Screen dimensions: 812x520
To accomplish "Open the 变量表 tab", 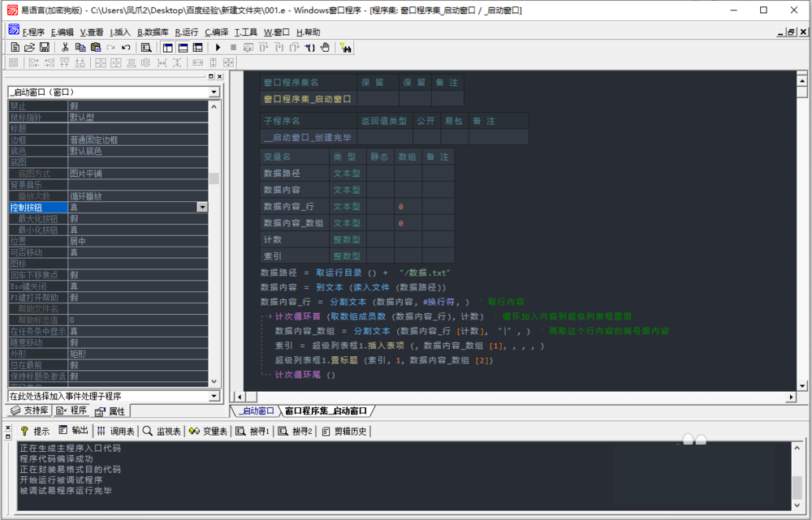I will click(208, 431).
